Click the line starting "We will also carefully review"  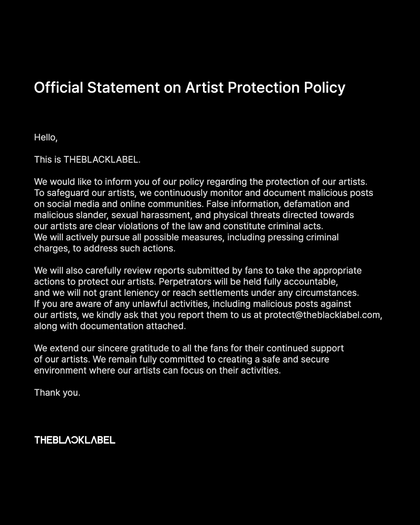(198, 271)
